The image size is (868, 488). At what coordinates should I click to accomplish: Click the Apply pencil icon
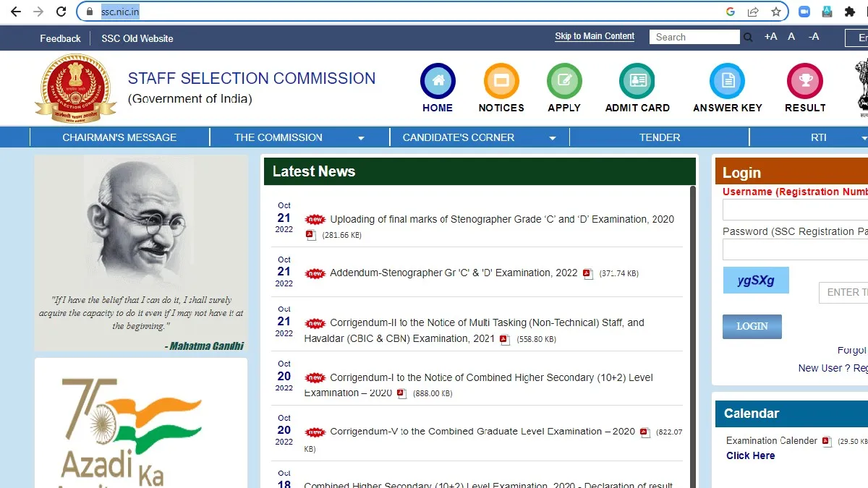(x=564, y=81)
